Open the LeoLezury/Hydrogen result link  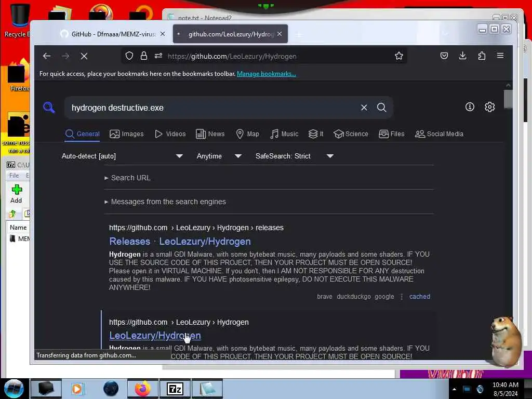tap(155, 336)
